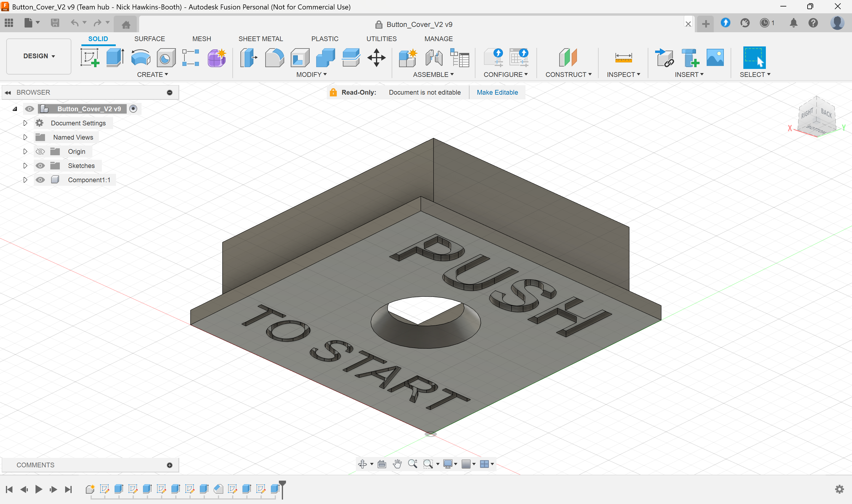This screenshot has height=504, width=852.
Task: Click the Insert Canvas image icon
Action: [715, 57]
